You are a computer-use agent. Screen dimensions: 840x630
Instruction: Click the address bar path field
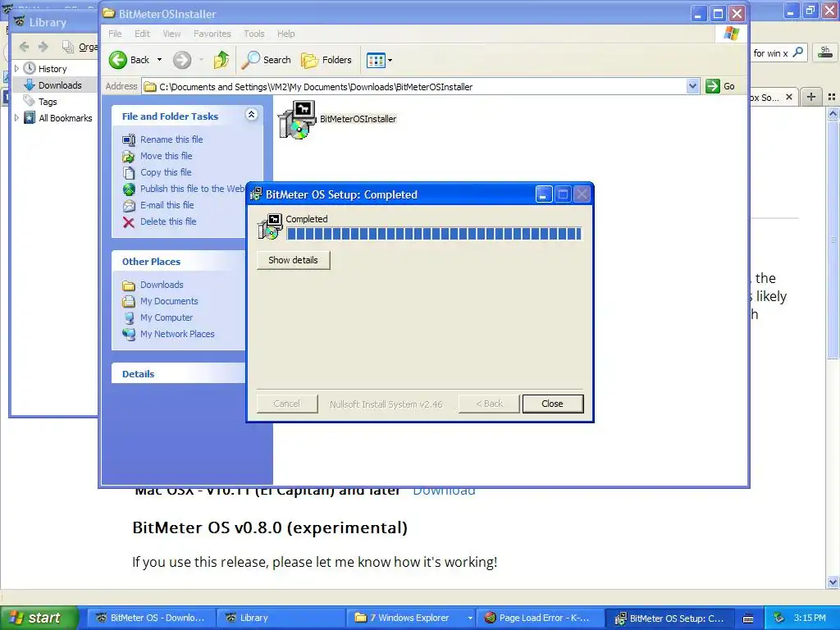(x=414, y=87)
